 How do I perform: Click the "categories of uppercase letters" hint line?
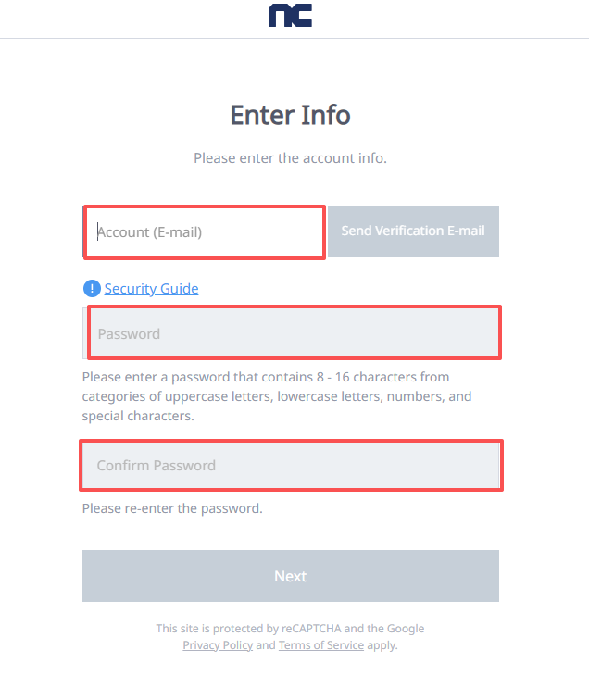pyautogui.click(x=277, y=396)
